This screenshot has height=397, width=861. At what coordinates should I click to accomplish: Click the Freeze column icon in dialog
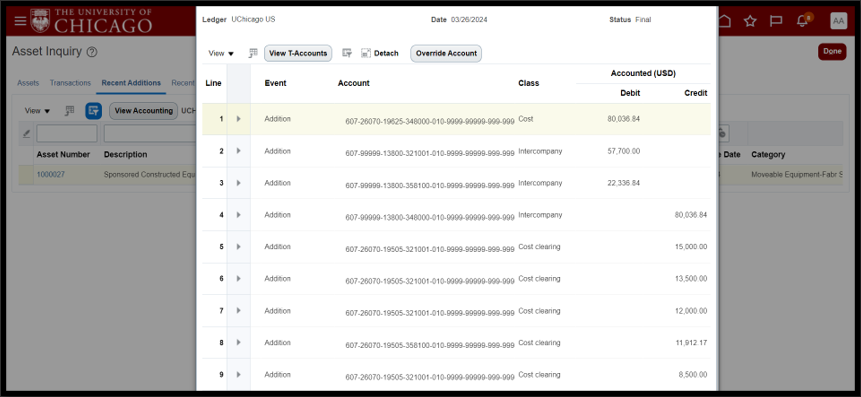tap(253, 53)
